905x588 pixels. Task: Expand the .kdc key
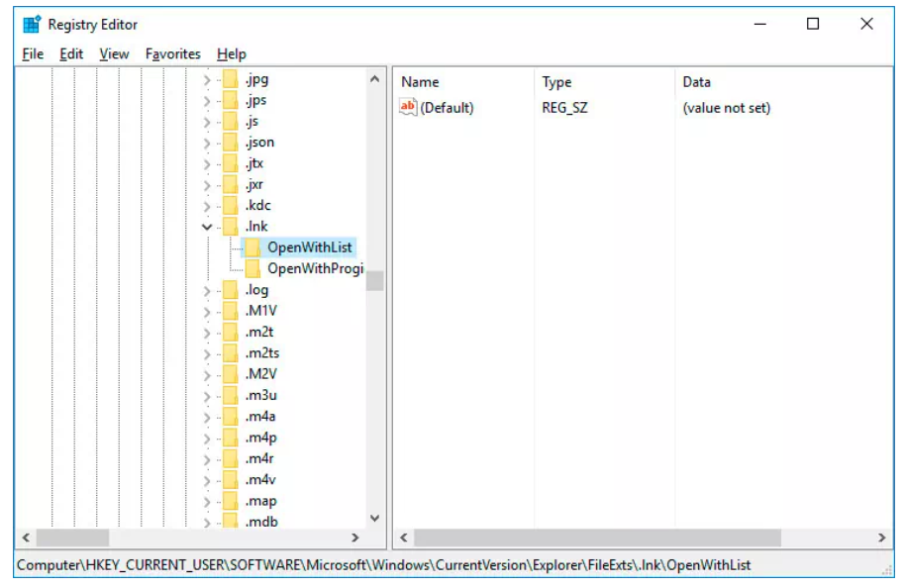point(207,206)
